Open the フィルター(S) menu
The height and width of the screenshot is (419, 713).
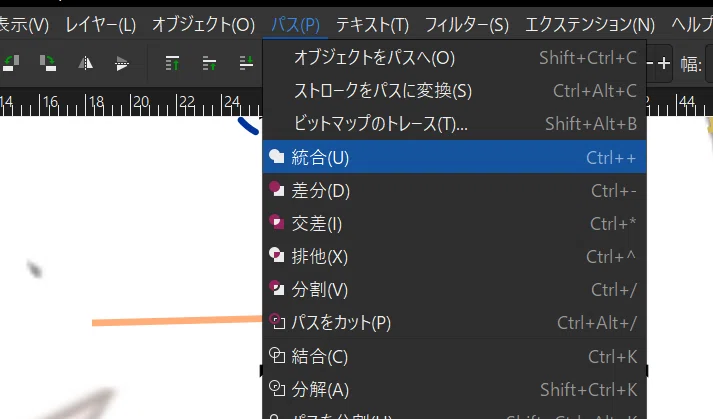pos(467,25)
